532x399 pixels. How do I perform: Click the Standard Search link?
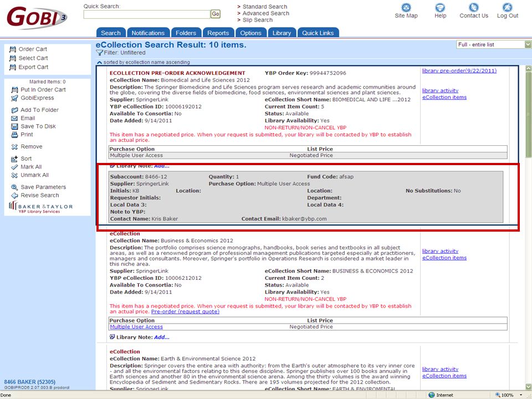pyautogui.click(x=265, y=7)
